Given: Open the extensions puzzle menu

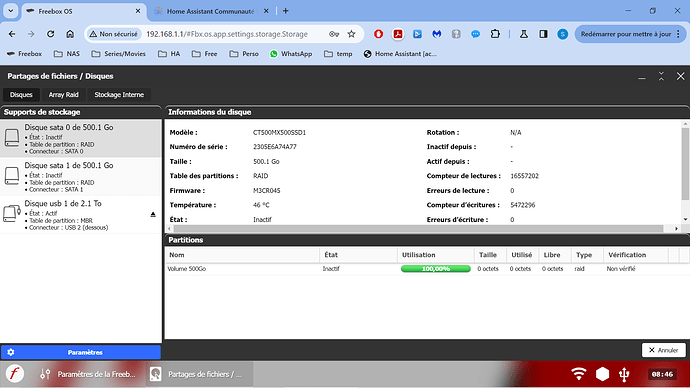Looking at the screenshot, I should click(495, 34).
